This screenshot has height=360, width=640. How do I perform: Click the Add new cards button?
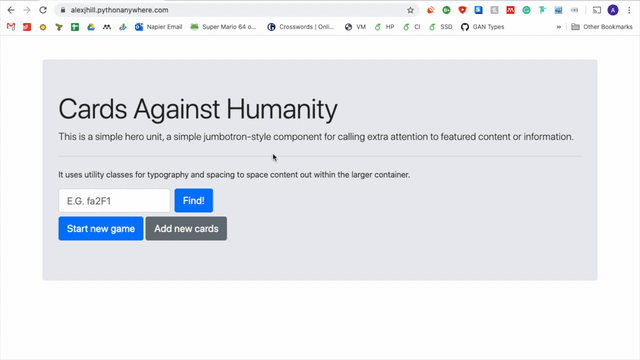(186, 229)
